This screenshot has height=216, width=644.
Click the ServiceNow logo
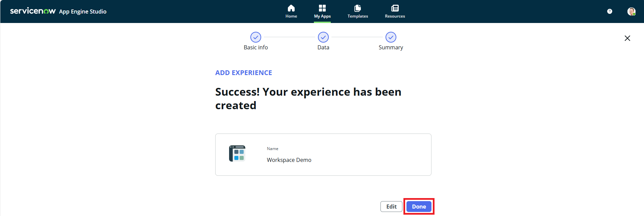click(33, 11)
